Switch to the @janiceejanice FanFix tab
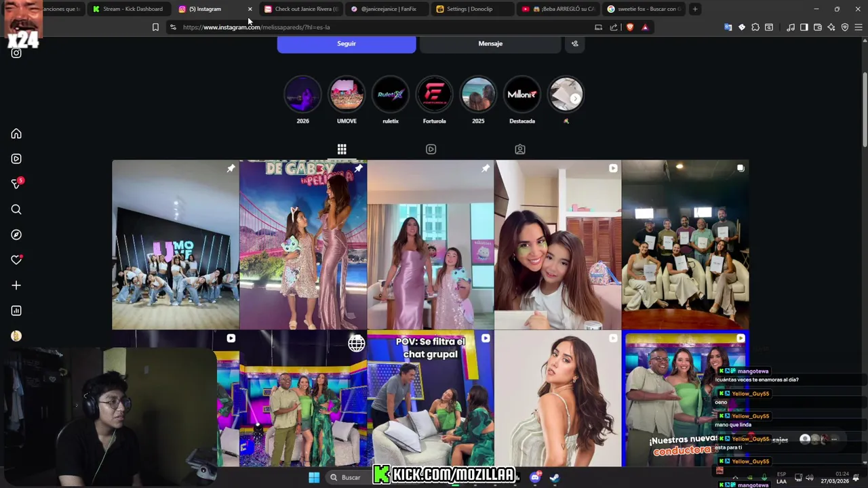 click(387, 9)
